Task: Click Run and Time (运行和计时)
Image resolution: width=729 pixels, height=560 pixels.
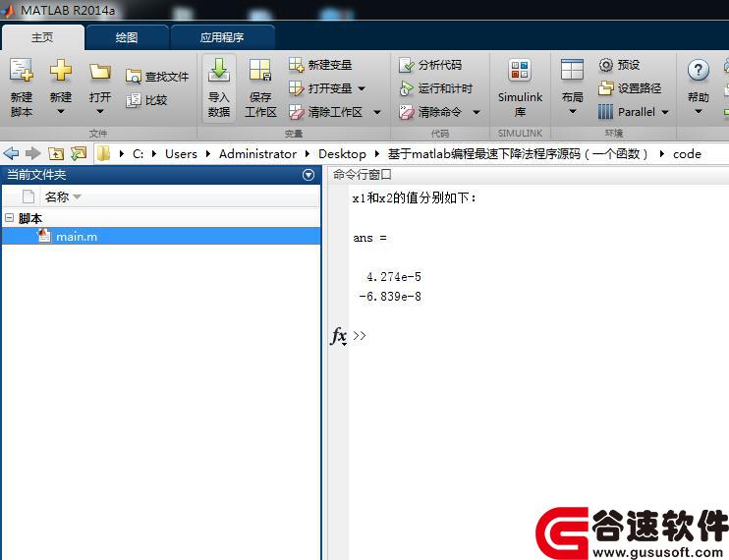Action: coord(435,88)
